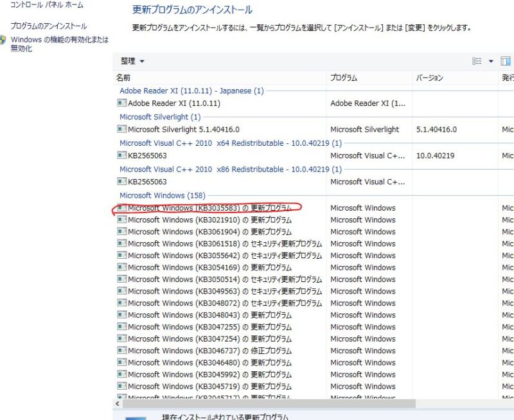Click icon of Microsoft Silverlight 5.1.40416.0
This screenshot has height=420, width=514.
122,129
